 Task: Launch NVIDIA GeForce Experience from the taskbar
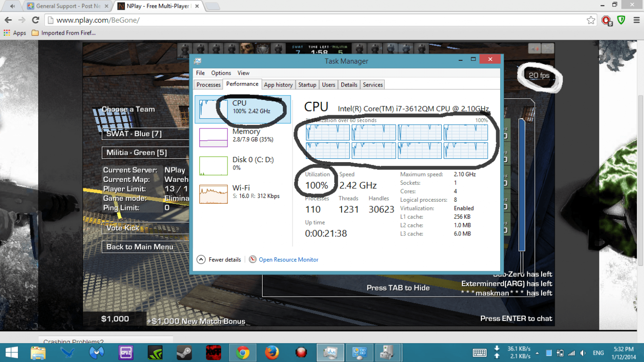coord(155,352)
